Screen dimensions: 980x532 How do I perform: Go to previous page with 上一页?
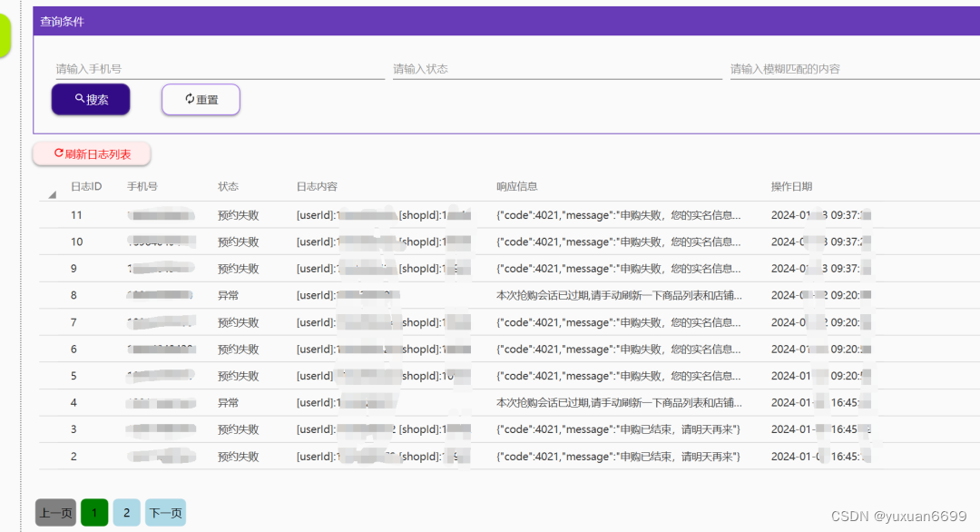(x=55, y=513)
